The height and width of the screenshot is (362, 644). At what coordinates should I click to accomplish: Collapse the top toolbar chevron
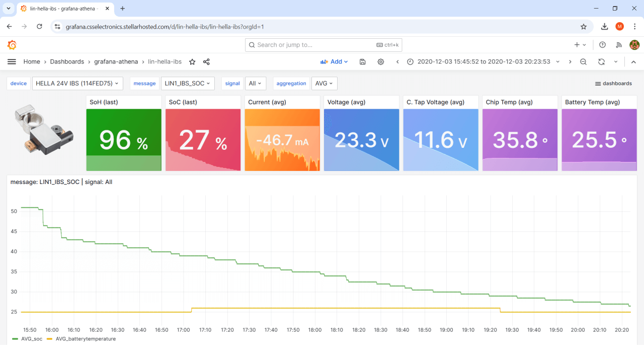point(633,62)
